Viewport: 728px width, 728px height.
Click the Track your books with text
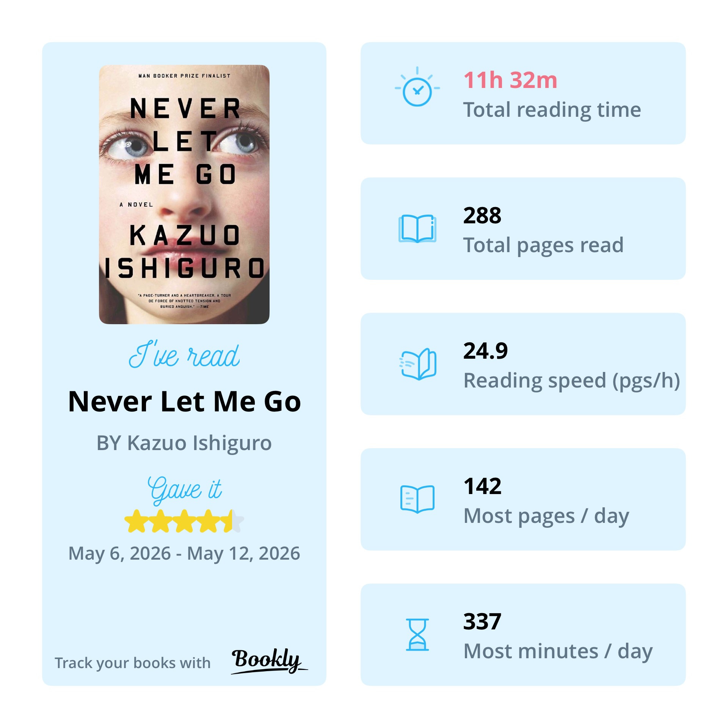pyautogui.click(x=133, y=663)
